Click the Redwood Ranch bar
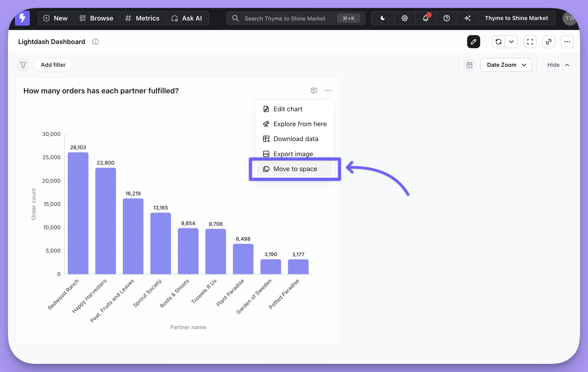The image size is (588, 372). tap(78, 213)
